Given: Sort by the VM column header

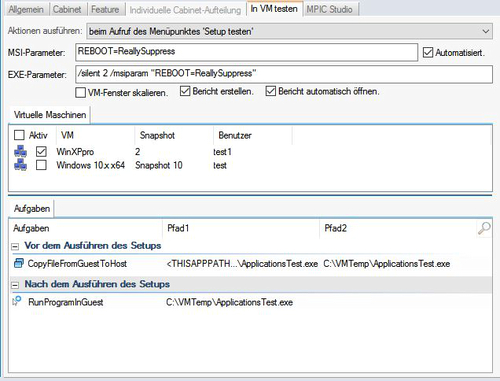Looking at the screenshot, I should point(96,135).
